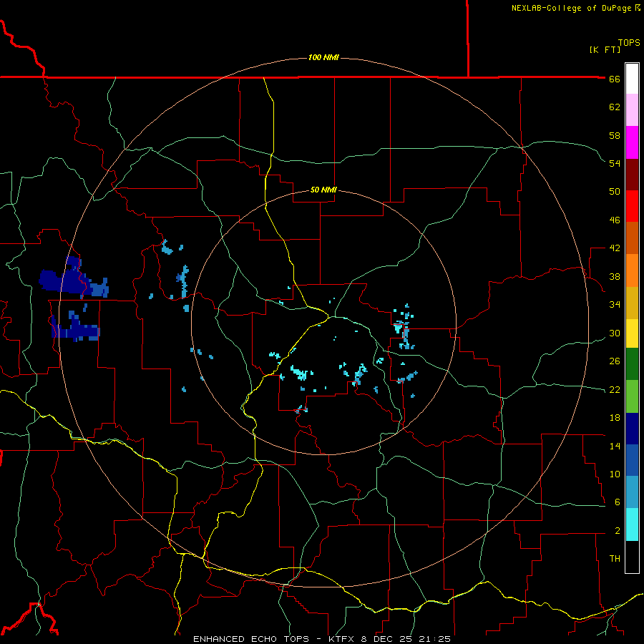Click the "50" legend scale value
This screenshot has width=644, height=644.
[x=615, y=192]
